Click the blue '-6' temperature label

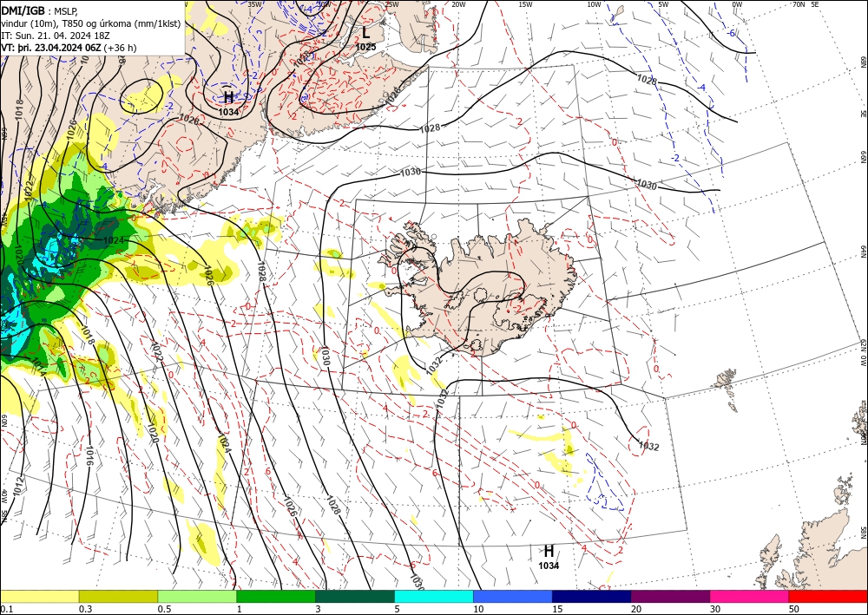tap(731, 33)
